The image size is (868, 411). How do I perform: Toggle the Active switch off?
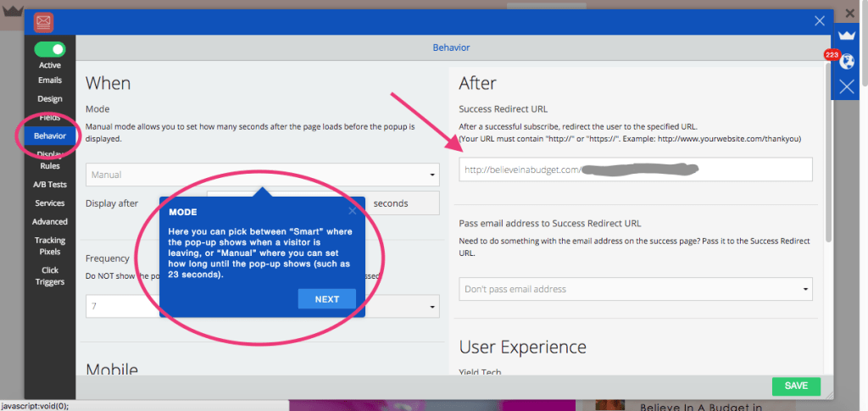point(50,50)
